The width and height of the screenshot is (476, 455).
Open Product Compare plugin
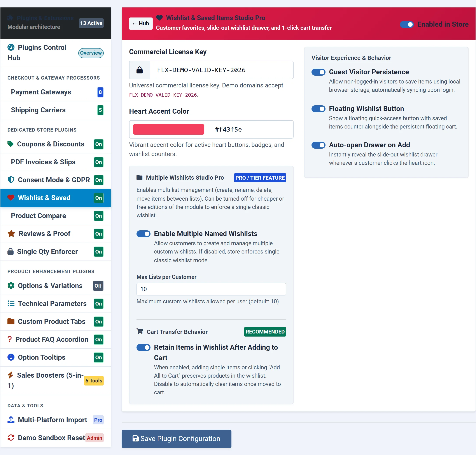pyautogui.click(x=56, y=216)
